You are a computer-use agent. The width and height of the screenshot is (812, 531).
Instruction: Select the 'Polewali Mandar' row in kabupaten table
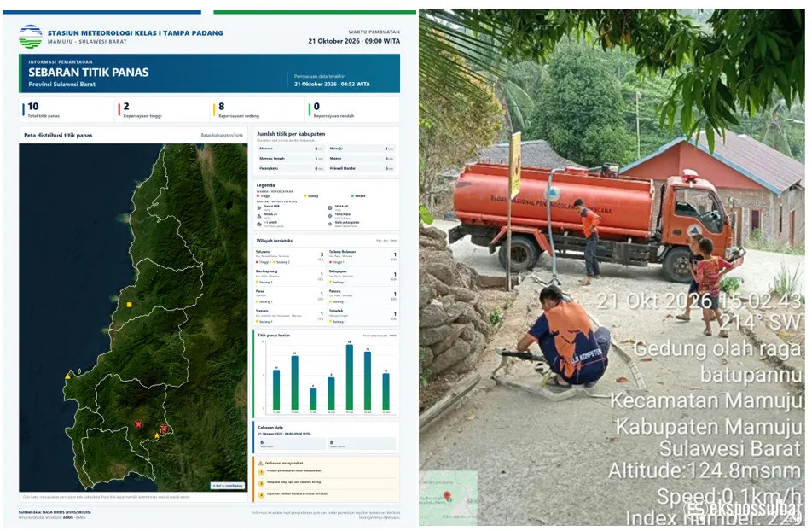pos(362,168)
